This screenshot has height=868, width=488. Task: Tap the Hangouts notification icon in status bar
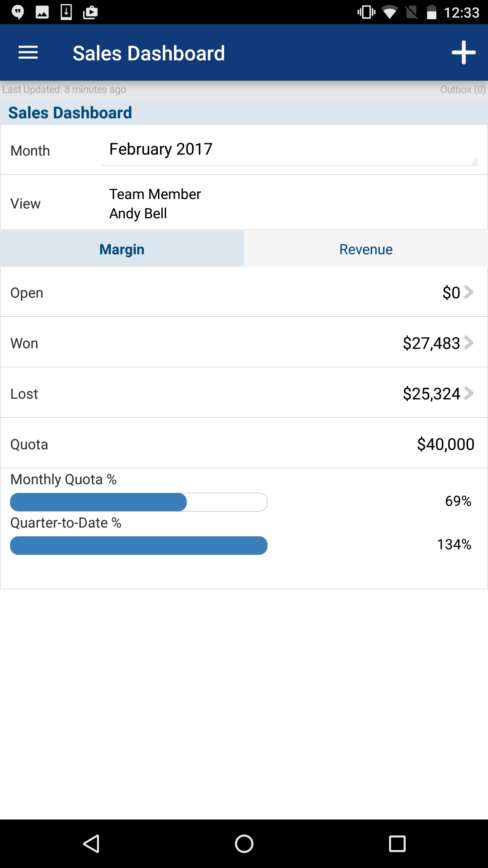18,13
